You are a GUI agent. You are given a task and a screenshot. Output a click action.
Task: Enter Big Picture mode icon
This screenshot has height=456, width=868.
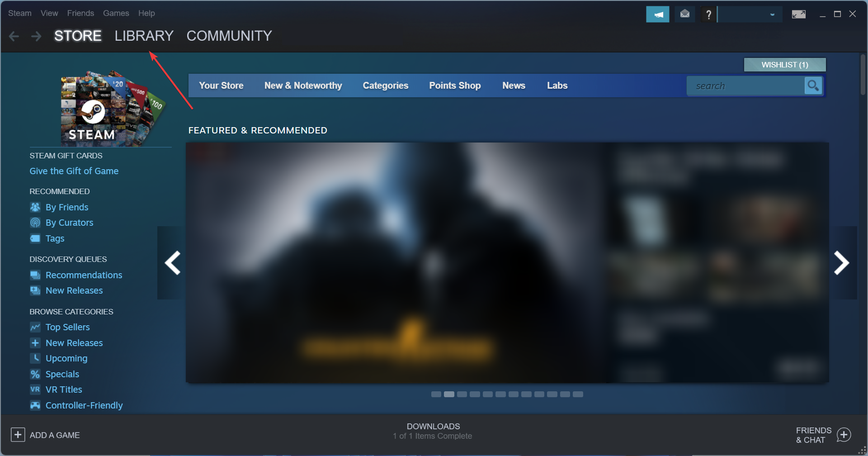click(799, 14)
